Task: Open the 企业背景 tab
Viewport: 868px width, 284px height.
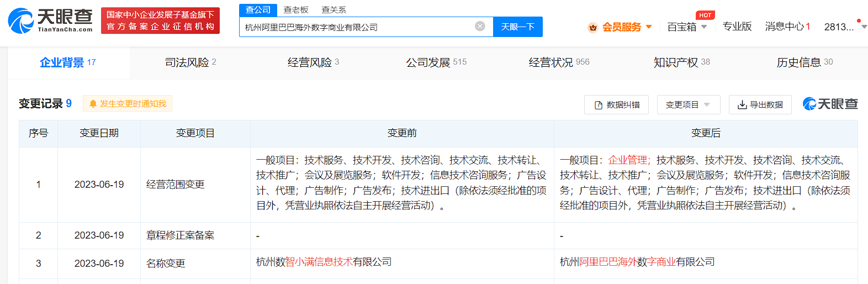Action: [x=68, y=62]
